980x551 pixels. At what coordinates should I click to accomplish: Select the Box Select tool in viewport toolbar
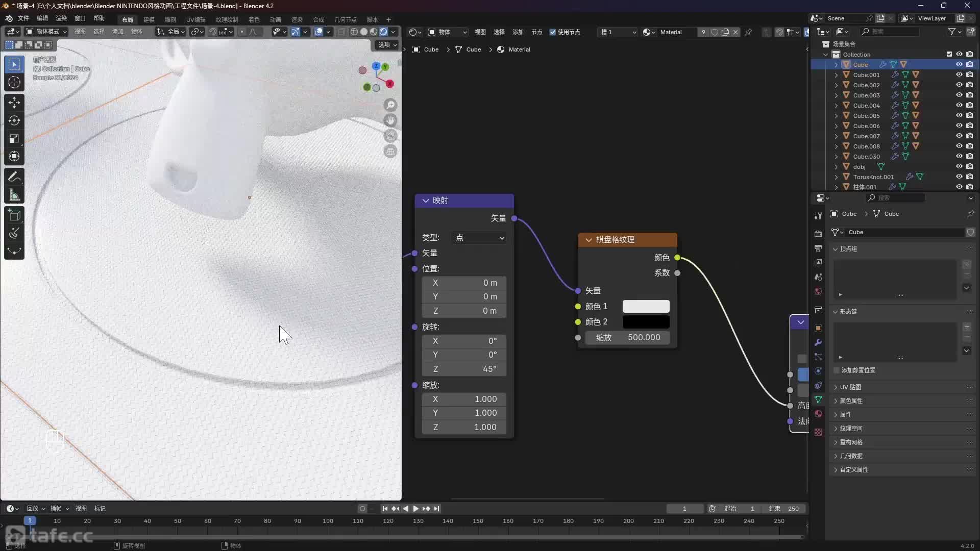pyautogui.click(x=14, y=64)
